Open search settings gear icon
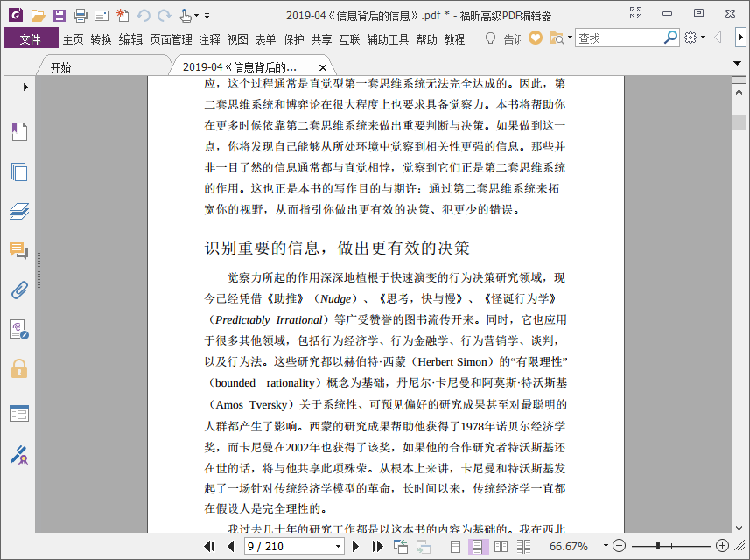The height and width of the screenshot is (560, 750). pyautogui.click(x=690, y=38)
